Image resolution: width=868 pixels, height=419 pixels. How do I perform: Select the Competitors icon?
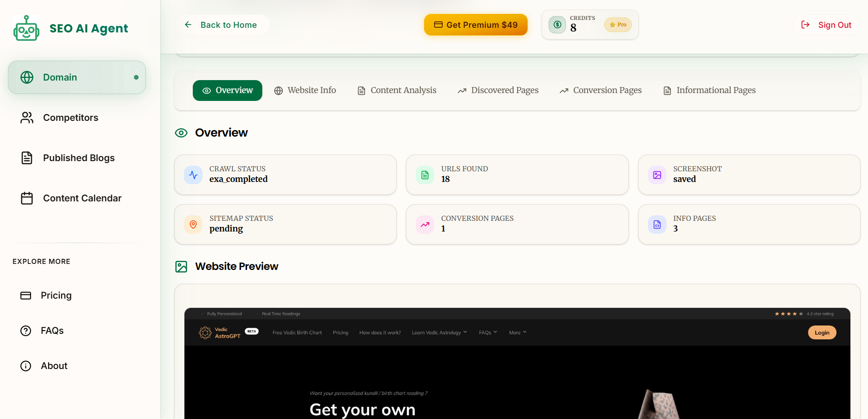[26, 118]
